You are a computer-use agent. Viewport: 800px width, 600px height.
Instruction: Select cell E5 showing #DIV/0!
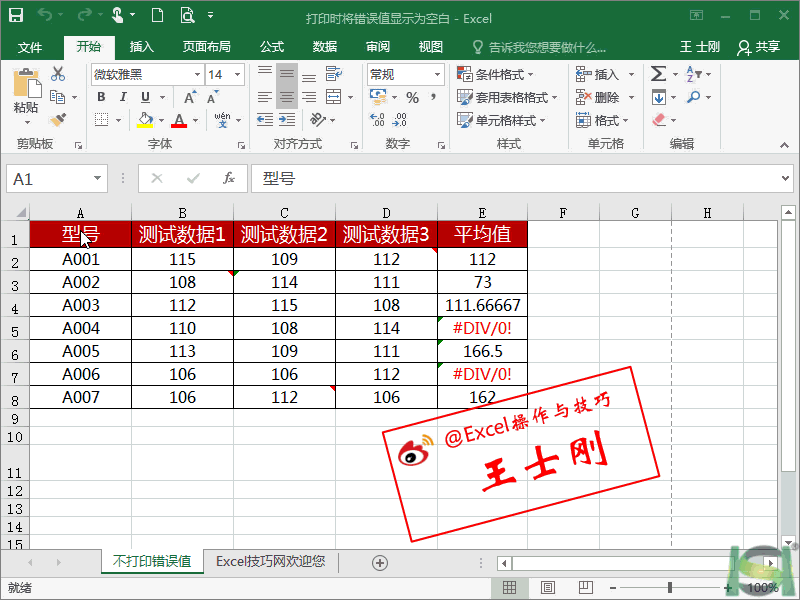(482, 328)
